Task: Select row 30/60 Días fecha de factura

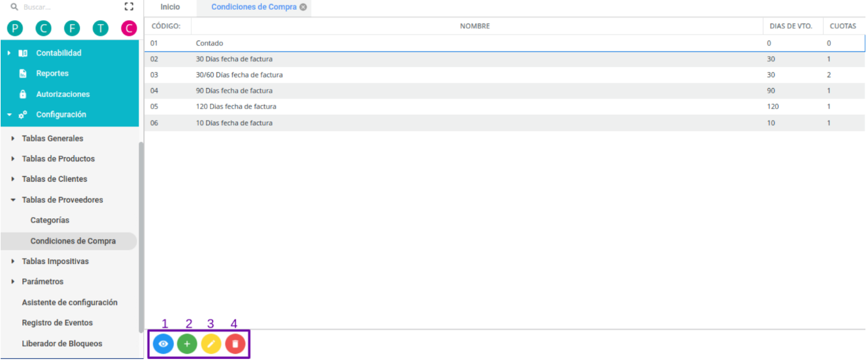Action: pos(505,75)
